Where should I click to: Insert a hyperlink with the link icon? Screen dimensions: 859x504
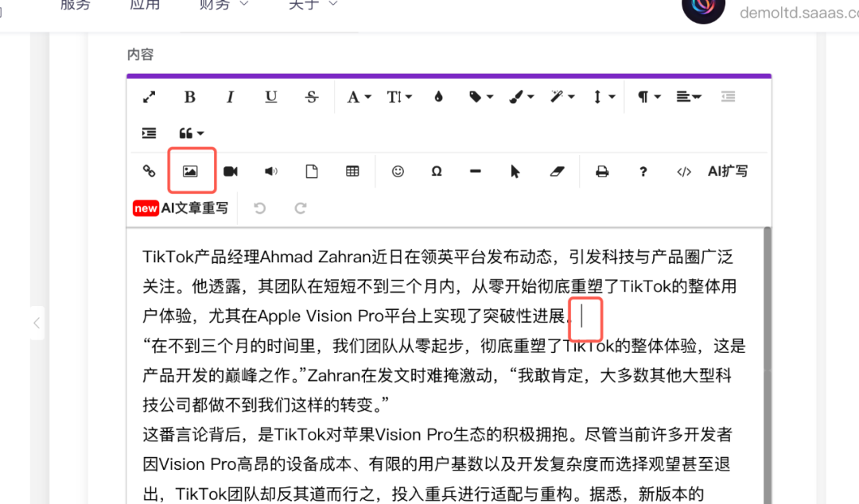[149, 171]
